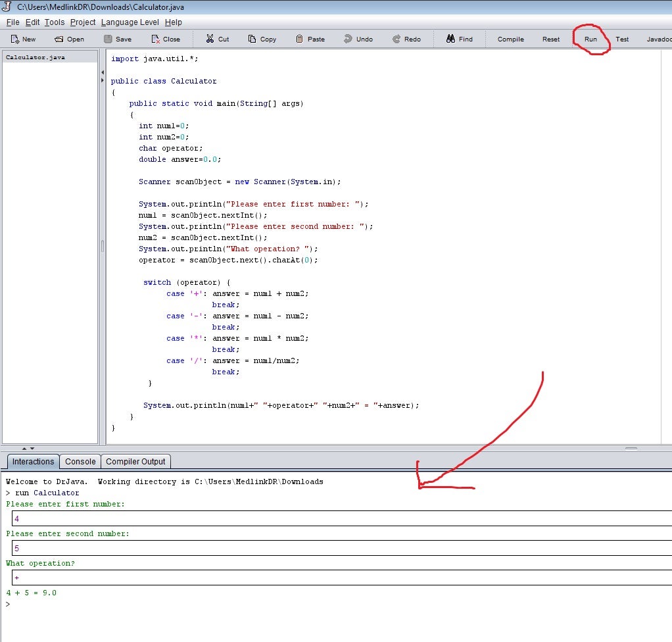Click the 'What operation?' println code line

228,249
